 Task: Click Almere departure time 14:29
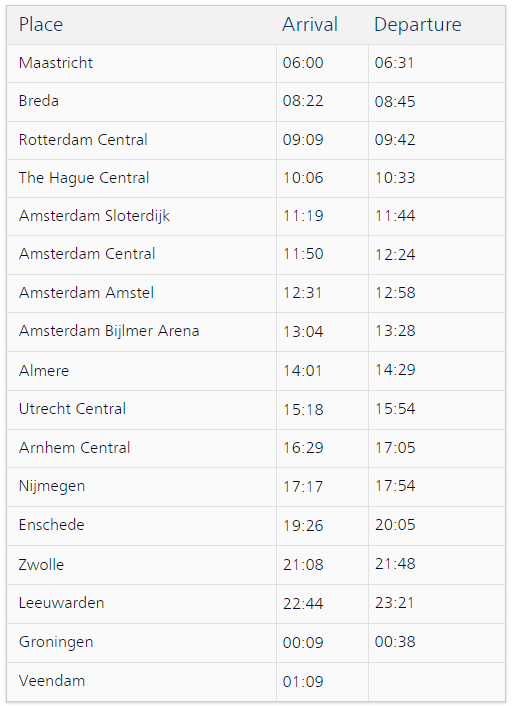coord(395,370)
